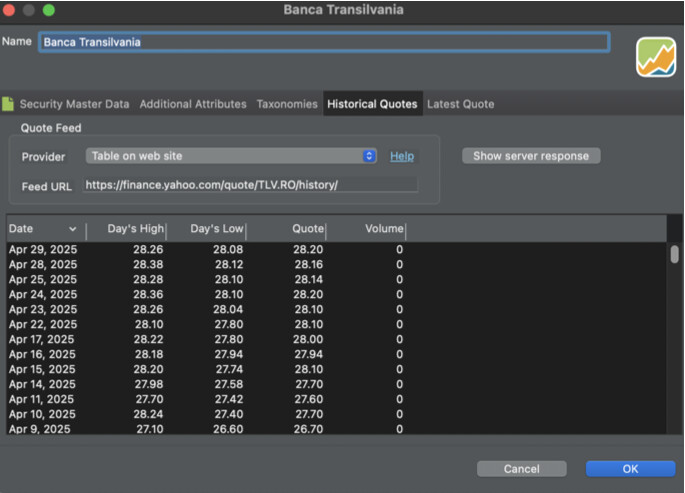Select the Apr 11, 2025 date cell
This screenshot has width=685, height=493.
point(41,399)
